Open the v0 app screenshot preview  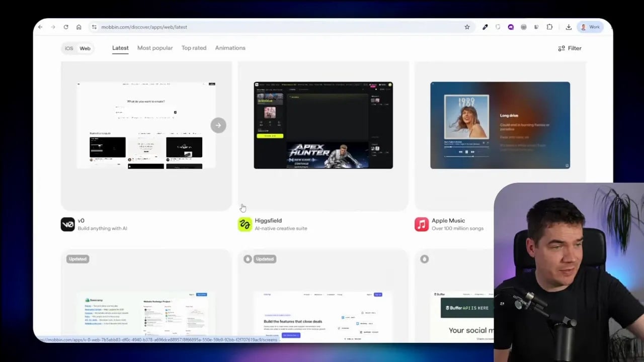[146, 125]
